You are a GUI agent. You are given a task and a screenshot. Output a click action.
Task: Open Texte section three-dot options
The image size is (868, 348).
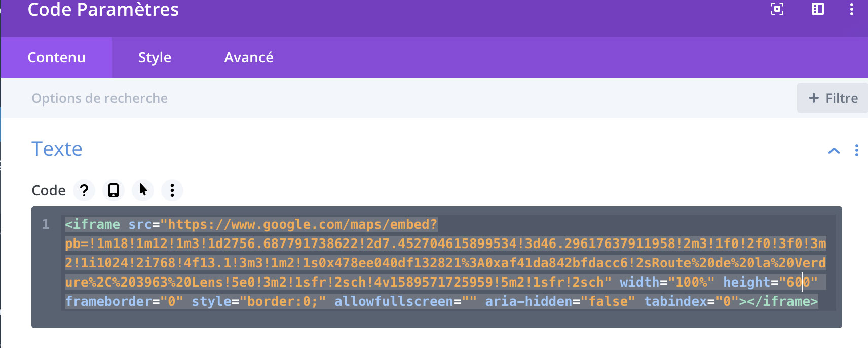tap(856, 150)
